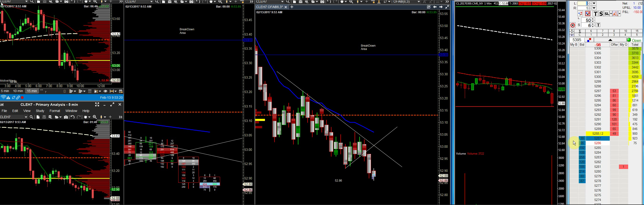The width and height of the screenshot is (644, 205).
Task: Click the horizontal lines icon beside the volume profile buttons
Action: click(90, 91)
